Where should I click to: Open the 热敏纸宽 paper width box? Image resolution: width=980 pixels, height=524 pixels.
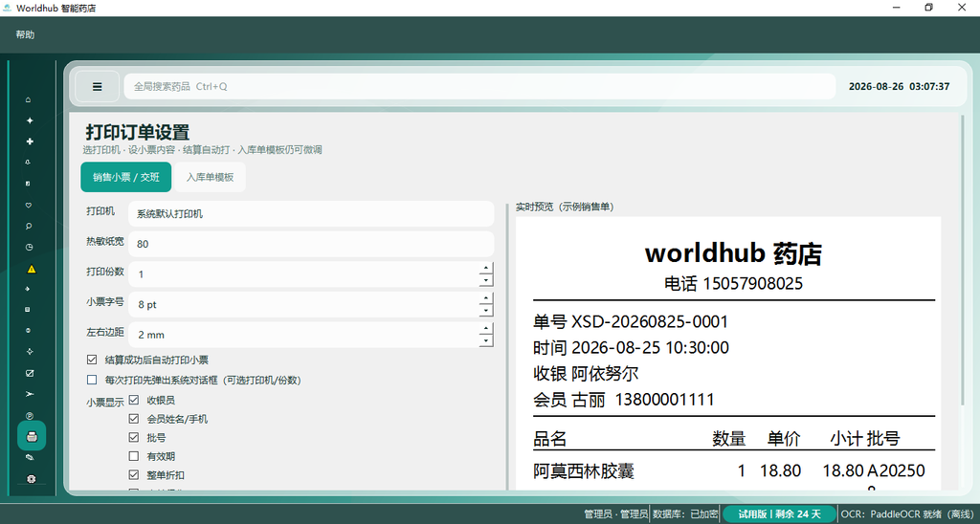tap(311, 244)
